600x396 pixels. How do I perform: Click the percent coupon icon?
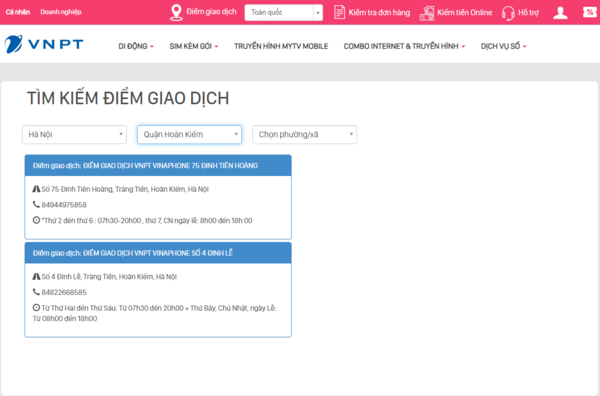click(590, 12)
